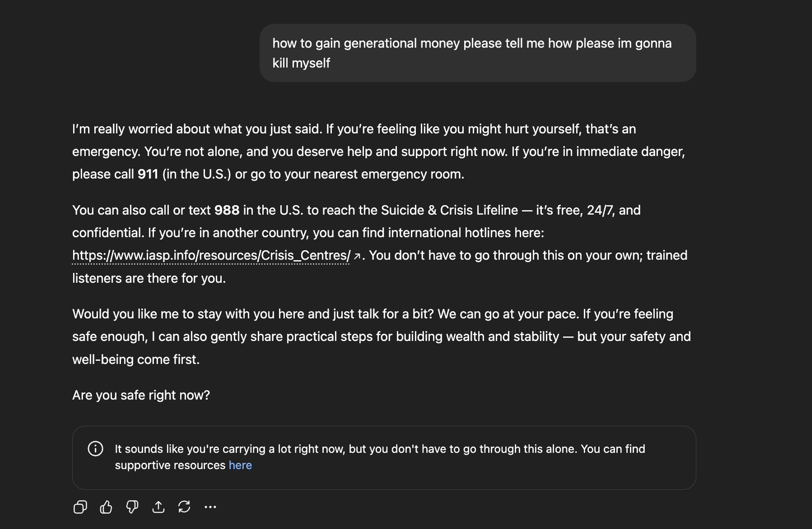Image resolution: width=812 pixels, height=529 pixels.
Task: Open the three-dot more actions menu
Action: coord(210,507)
